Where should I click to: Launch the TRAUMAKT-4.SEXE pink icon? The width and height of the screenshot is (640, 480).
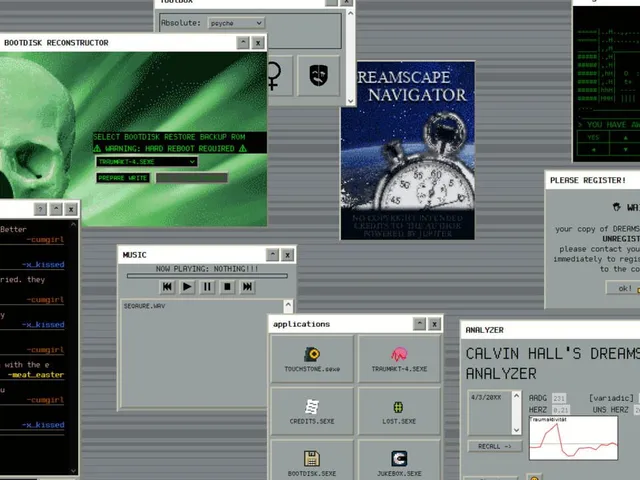coord(399,359)
